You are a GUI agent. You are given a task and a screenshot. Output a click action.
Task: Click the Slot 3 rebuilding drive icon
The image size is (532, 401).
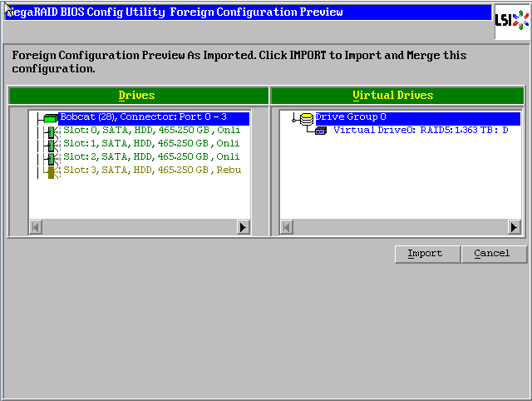[51, 171]
